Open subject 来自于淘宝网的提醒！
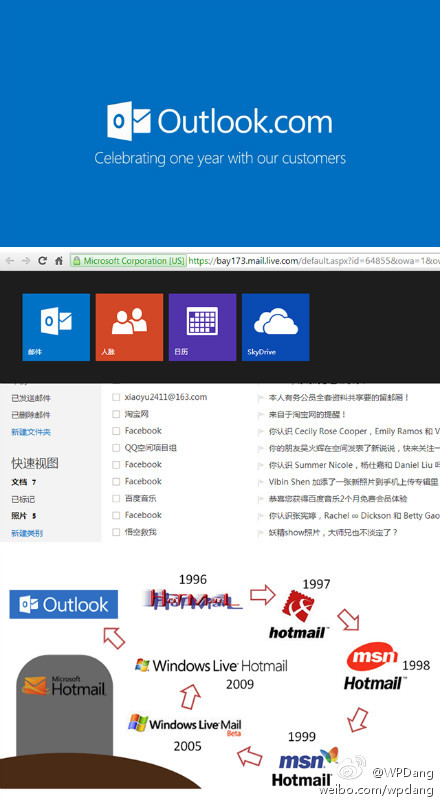Screen dimensions: 440x803 tap(307, 414)
